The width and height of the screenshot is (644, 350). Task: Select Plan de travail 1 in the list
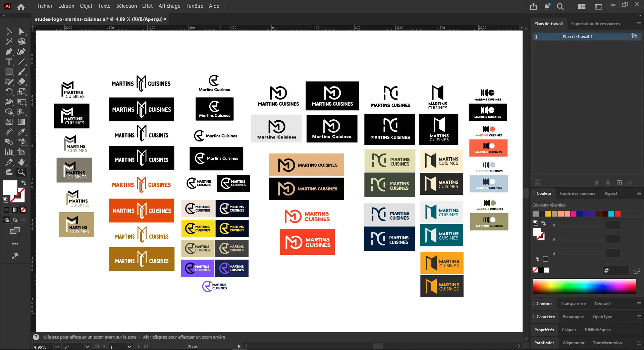pos(578,37)
